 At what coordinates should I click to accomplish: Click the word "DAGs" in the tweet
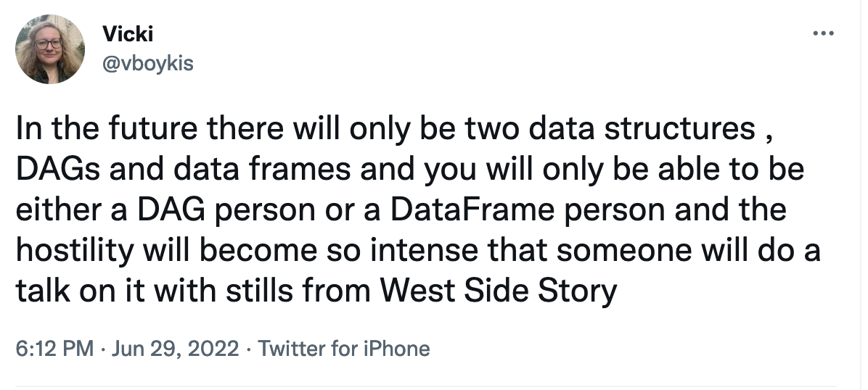58,169
